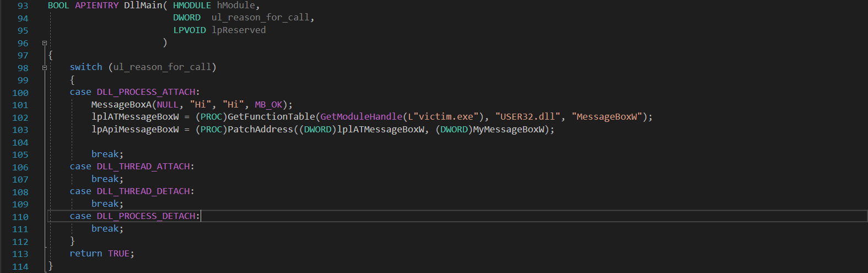Click the switch keyword

click(x=86, y=67)
